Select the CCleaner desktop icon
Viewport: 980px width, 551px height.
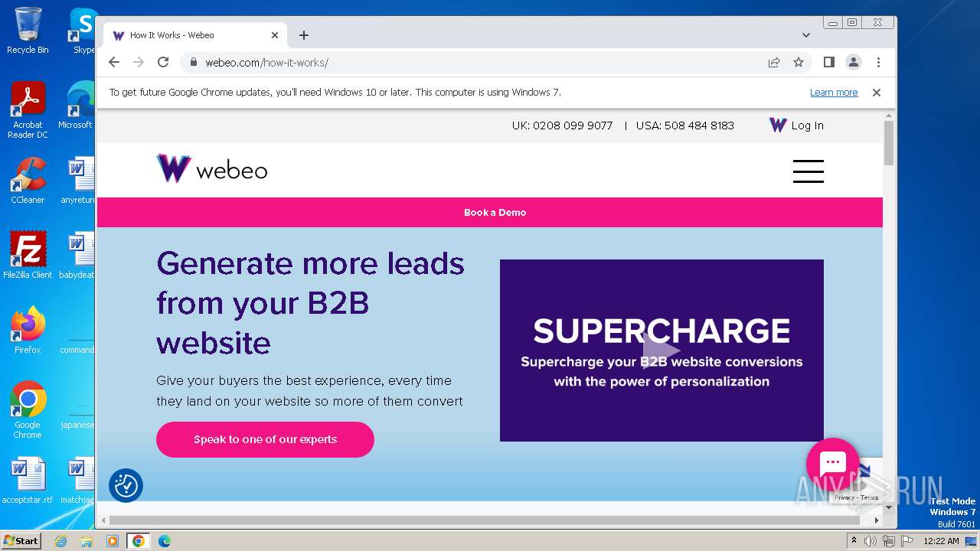coord(28,181)
